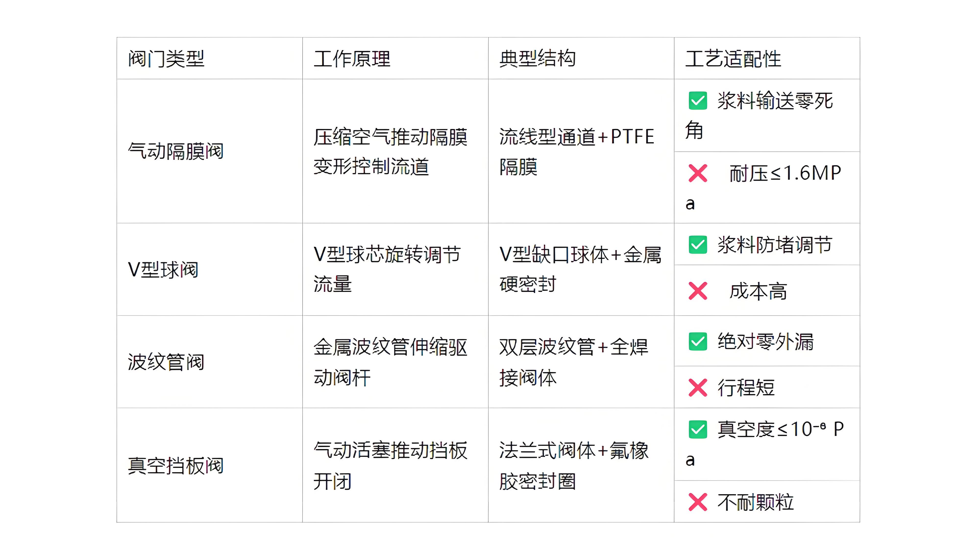This screenshot has width=980, height=551.
Task: Click the 阀门类型 column header
Action: coord(166,59)
